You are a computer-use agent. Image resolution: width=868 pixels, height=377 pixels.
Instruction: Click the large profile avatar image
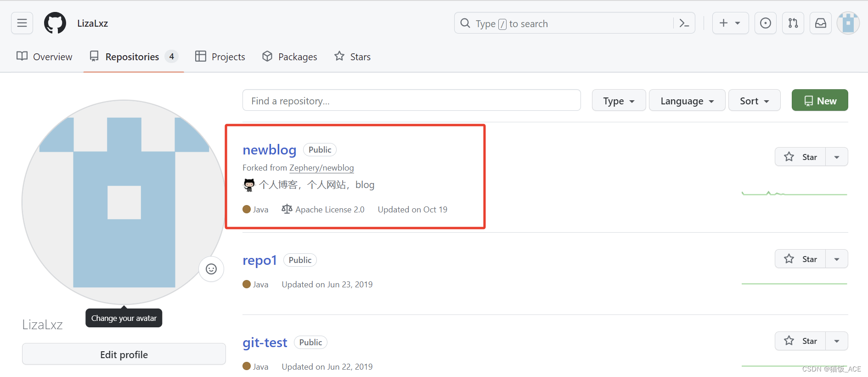[124, 202]
